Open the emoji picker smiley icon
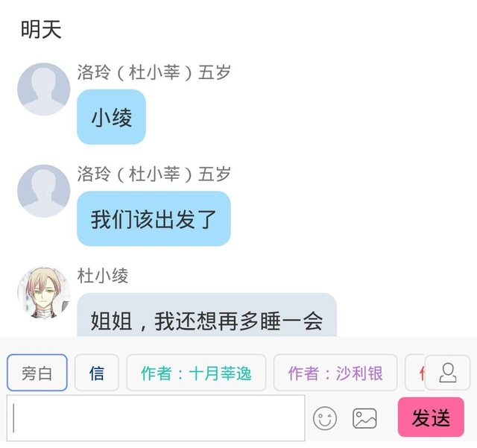477x448 pixels. click(x=325, y=418)
